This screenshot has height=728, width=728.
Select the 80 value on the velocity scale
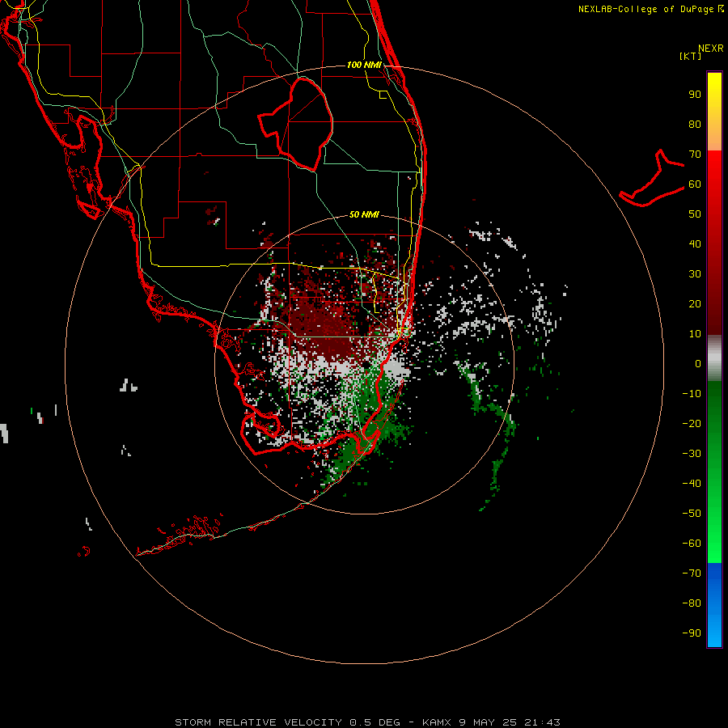[x=695, y=125]
